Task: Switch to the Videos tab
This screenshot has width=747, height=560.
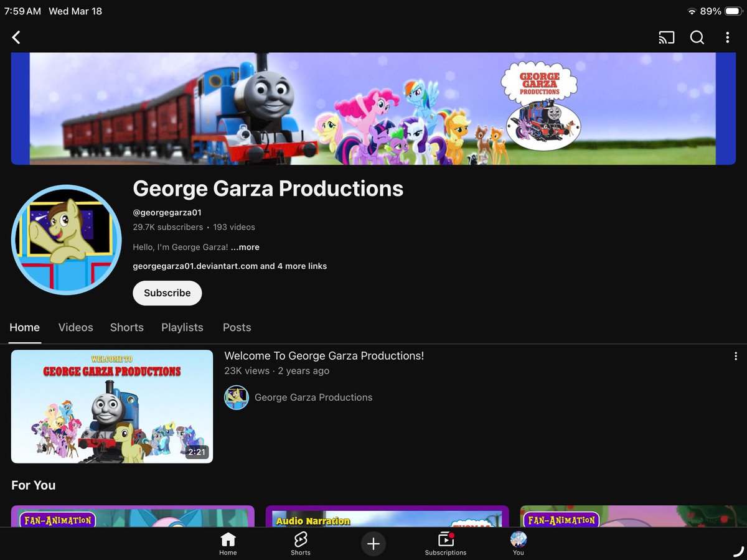Action: click(x=76, y=327)
